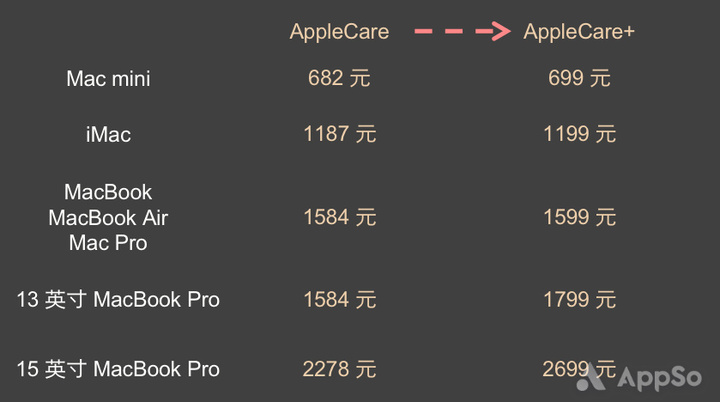Click the 682 元 price
The height and width of the screenshot is (402, 720).
(339, 78)
